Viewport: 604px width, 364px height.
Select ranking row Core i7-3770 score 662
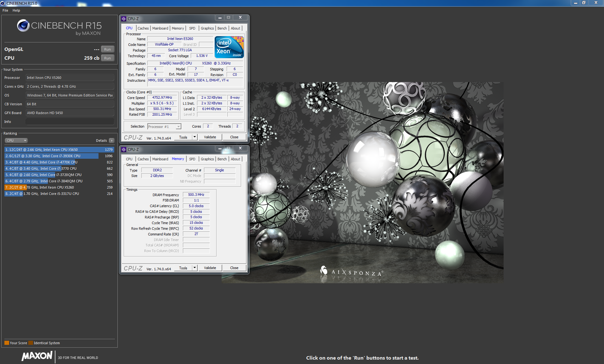59,168
